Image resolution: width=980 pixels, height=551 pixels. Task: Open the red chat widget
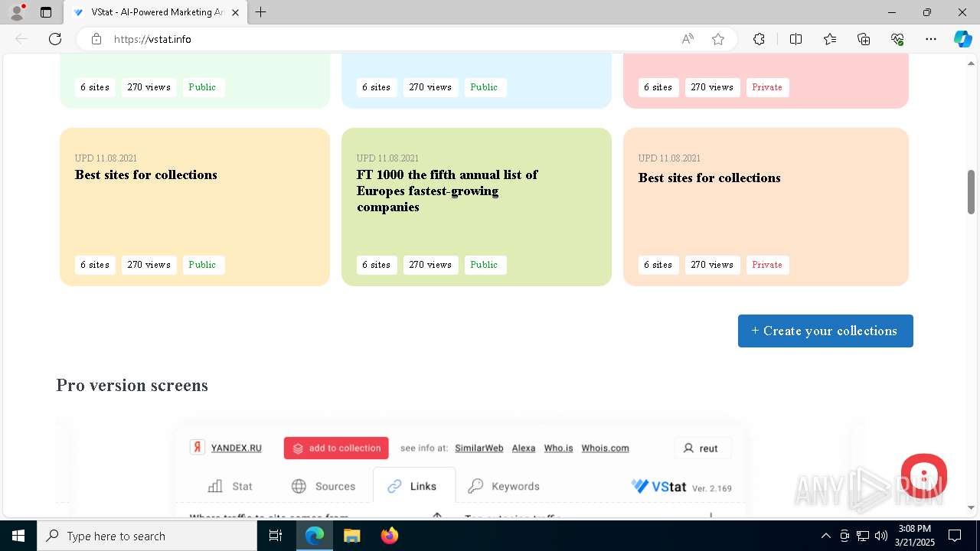924,476
